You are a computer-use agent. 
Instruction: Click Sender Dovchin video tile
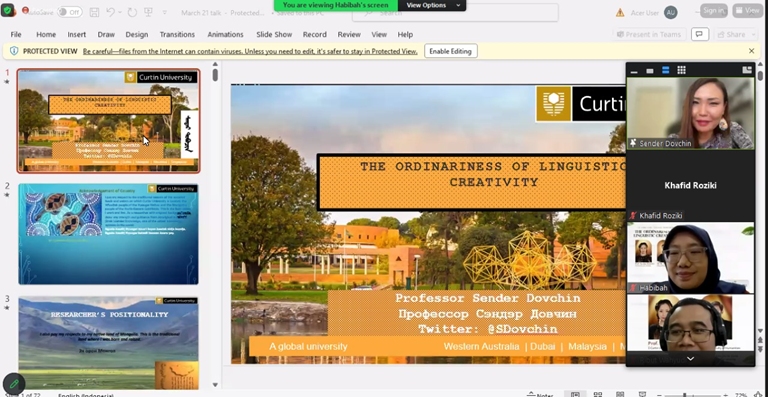[x=691, y=113]
